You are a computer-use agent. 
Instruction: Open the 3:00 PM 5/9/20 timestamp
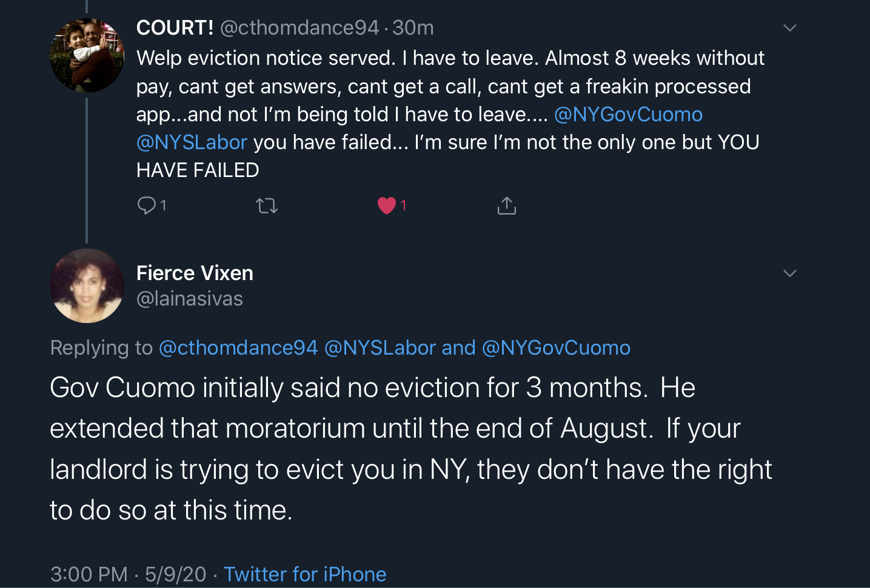[129, 574]
